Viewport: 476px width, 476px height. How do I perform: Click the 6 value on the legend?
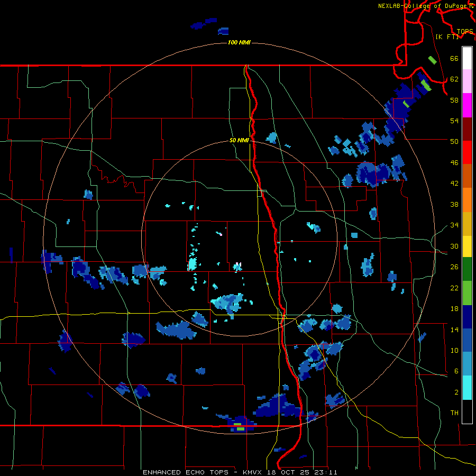tap(456, 371)
